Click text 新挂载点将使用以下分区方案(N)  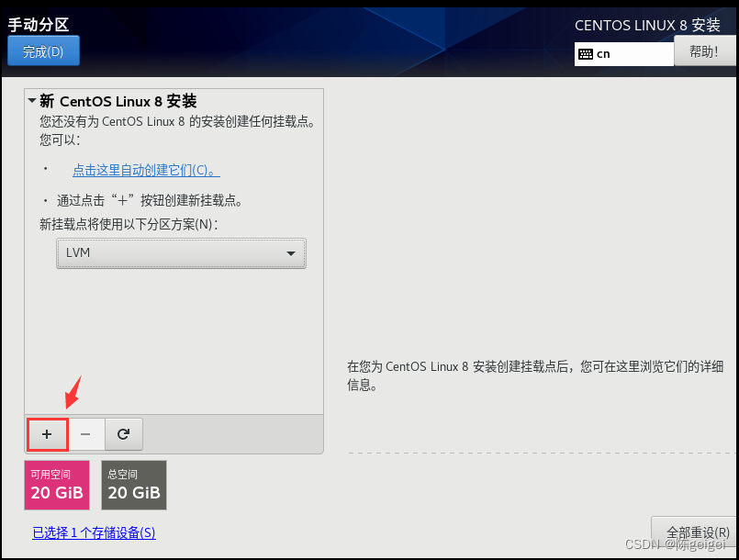(x=129, y=224)
